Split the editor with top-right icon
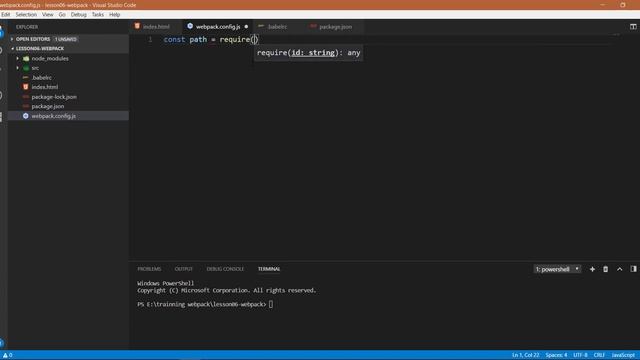 633,27
